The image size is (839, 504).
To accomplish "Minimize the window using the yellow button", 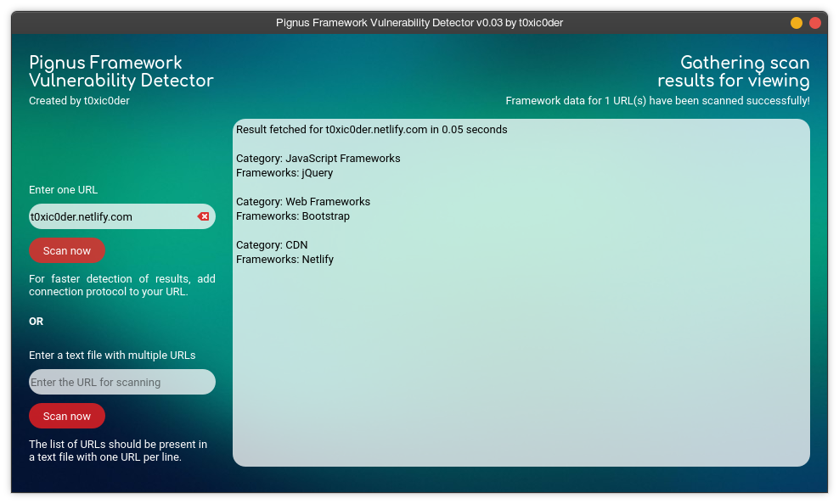I will pos(797,23).
